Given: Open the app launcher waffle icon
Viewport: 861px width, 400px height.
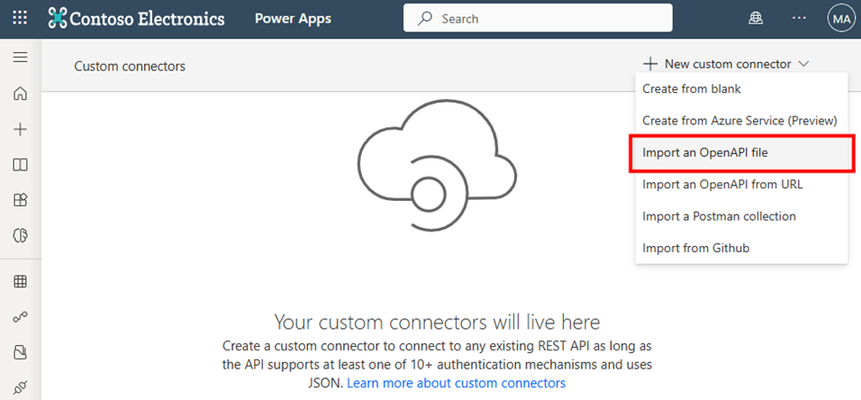Looking at the screenshot, I should tap(20, 18).
